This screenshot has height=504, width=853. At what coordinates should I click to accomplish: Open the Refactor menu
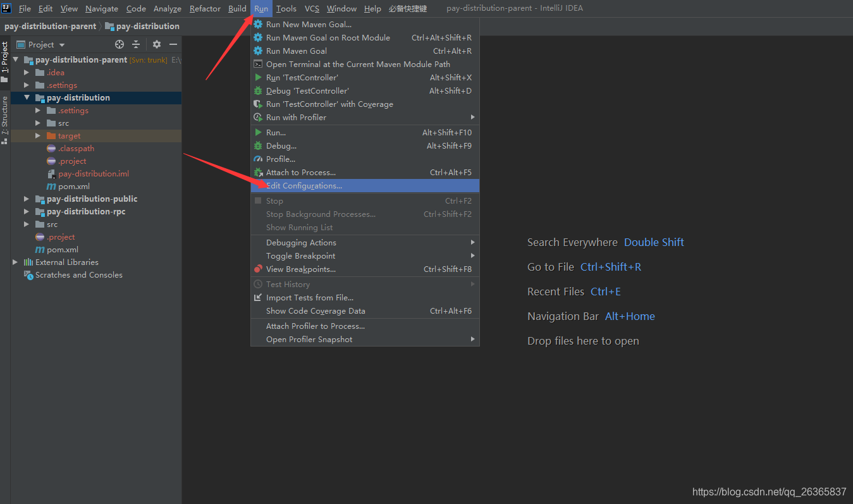point(205,8)
